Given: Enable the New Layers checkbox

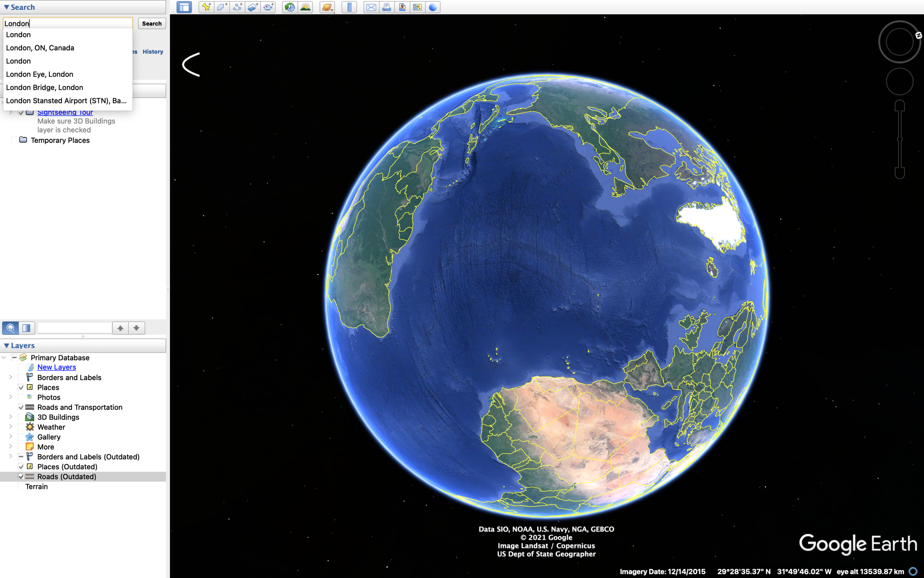Looking at the screenshot, I should tap(21, 367).
